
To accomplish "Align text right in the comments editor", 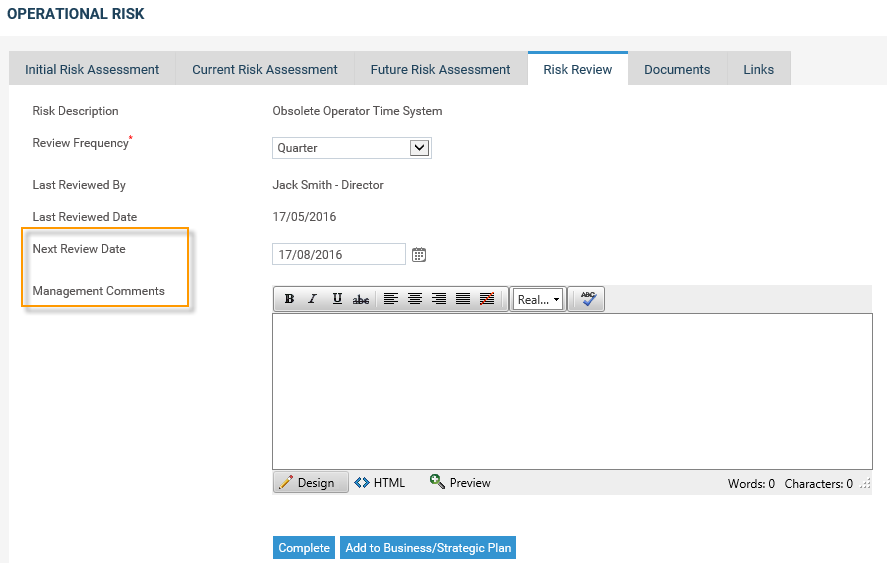I will point(439,299).
